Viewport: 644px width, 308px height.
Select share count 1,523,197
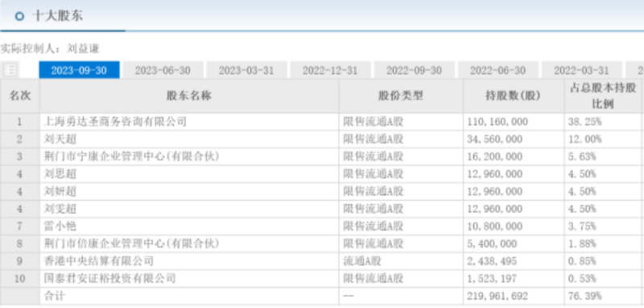pyautogui.click(x=492, y=278)
